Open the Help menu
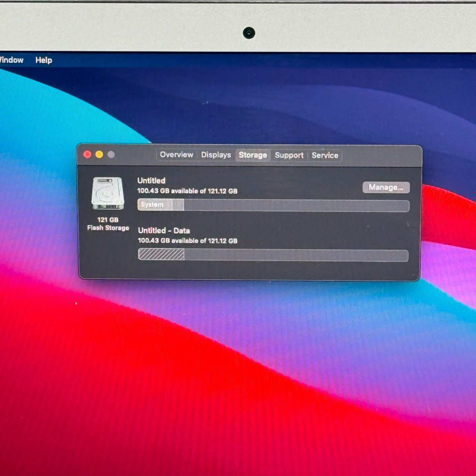476x476 pixels. [44, 60]
